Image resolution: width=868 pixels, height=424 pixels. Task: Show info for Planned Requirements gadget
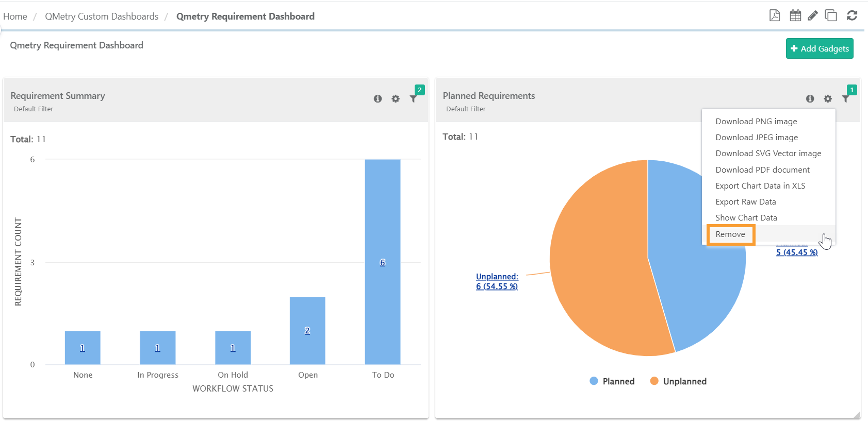pyautogui.click(x=810, y=98)
